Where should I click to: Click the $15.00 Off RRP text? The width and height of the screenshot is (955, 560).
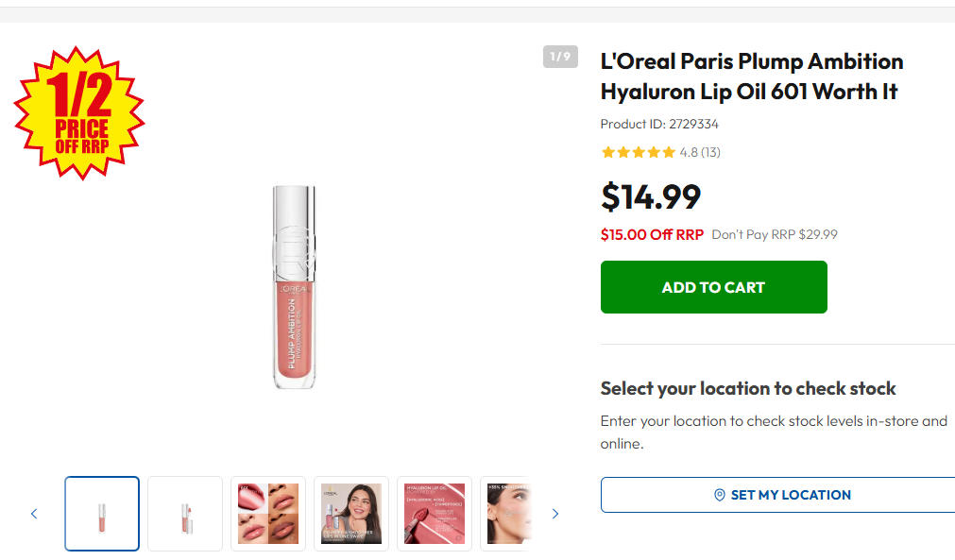click(652, 234)
